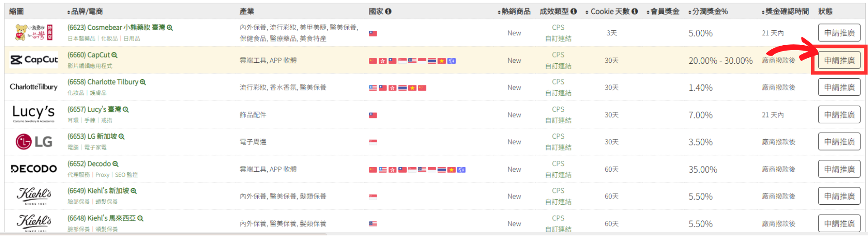This screenshot has width=868, height=239.
Task: Apply to promote Cosmebear 小熊藥妝
Action: 839,33
